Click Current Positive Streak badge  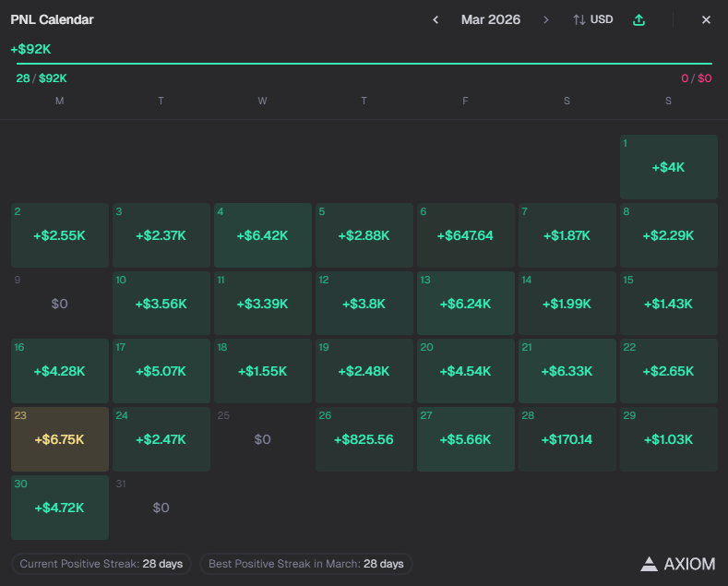pos(101,564)
